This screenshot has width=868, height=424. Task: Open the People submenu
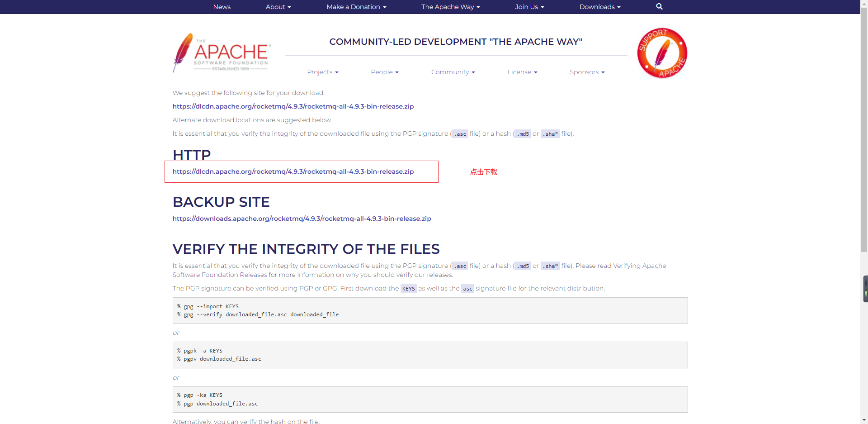[384, 72]
